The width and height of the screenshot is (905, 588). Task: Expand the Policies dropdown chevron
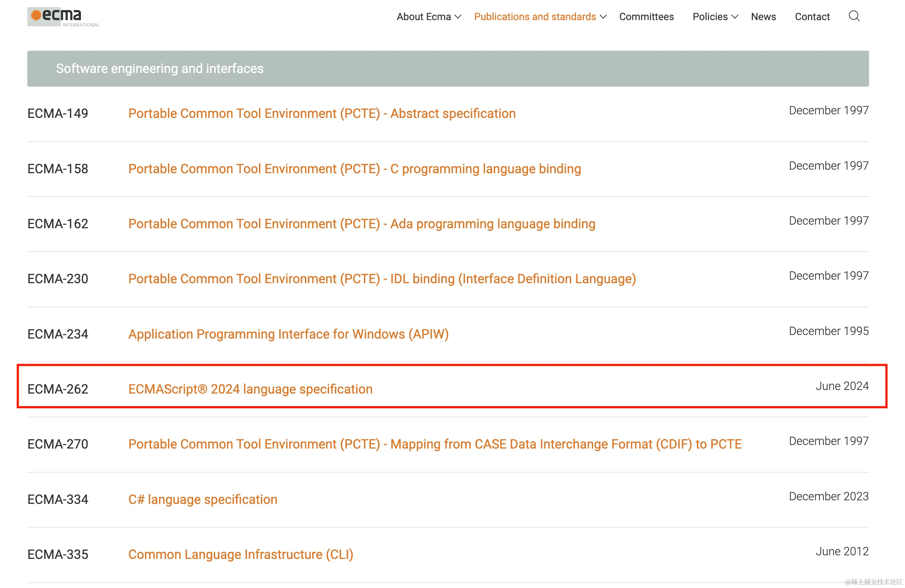[x=735, y=17]
